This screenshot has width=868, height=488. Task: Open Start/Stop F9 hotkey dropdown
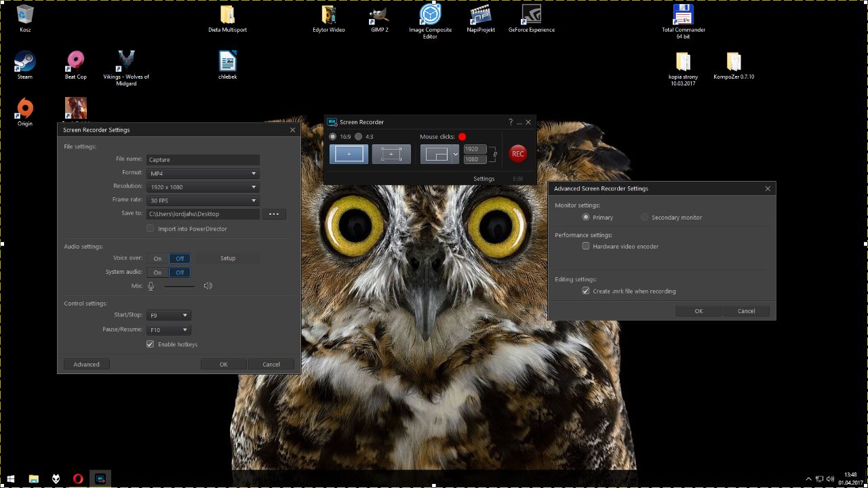click(169, 316)
